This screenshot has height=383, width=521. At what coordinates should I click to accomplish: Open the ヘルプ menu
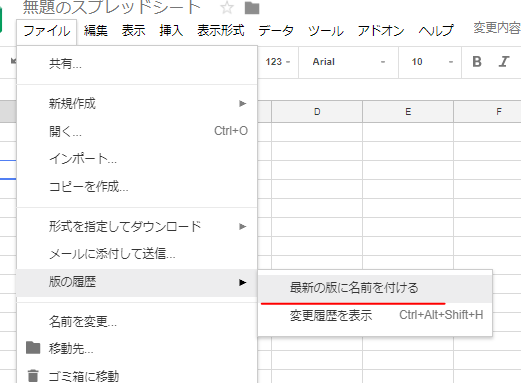(436, 31)
